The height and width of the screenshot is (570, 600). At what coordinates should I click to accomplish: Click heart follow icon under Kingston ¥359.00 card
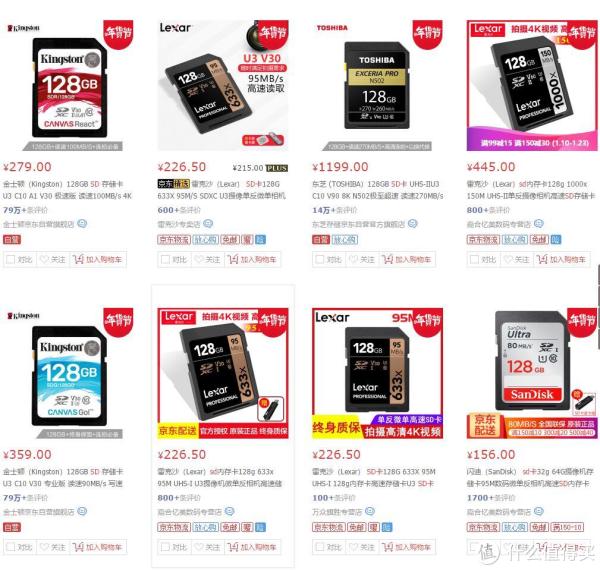coord(44,547)
